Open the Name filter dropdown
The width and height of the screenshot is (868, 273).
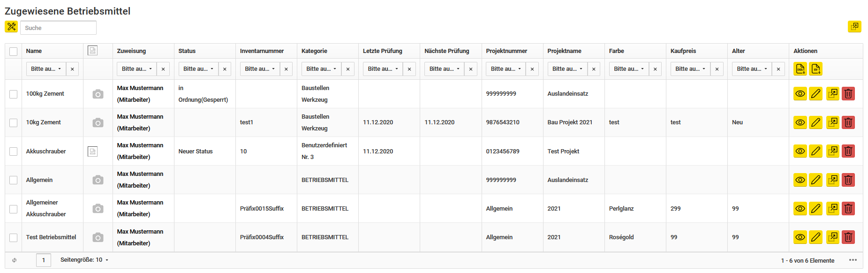[x=46, y=69]
